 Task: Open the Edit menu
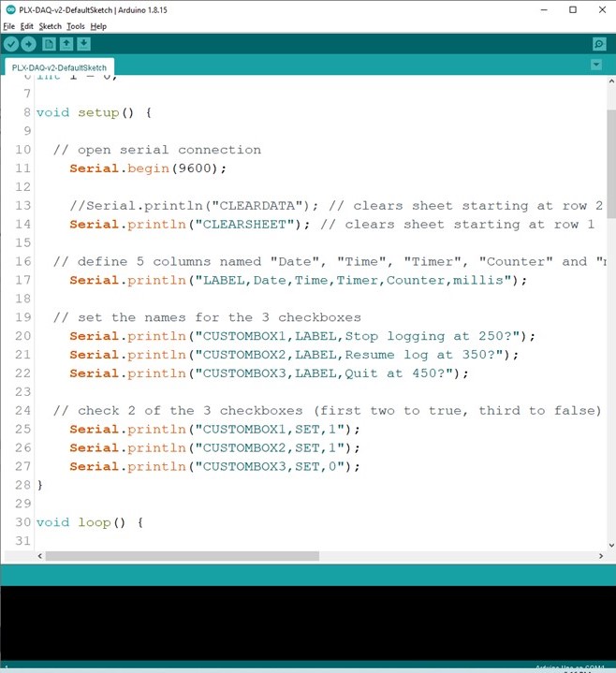pyautogui.click(x=27, y=26)
